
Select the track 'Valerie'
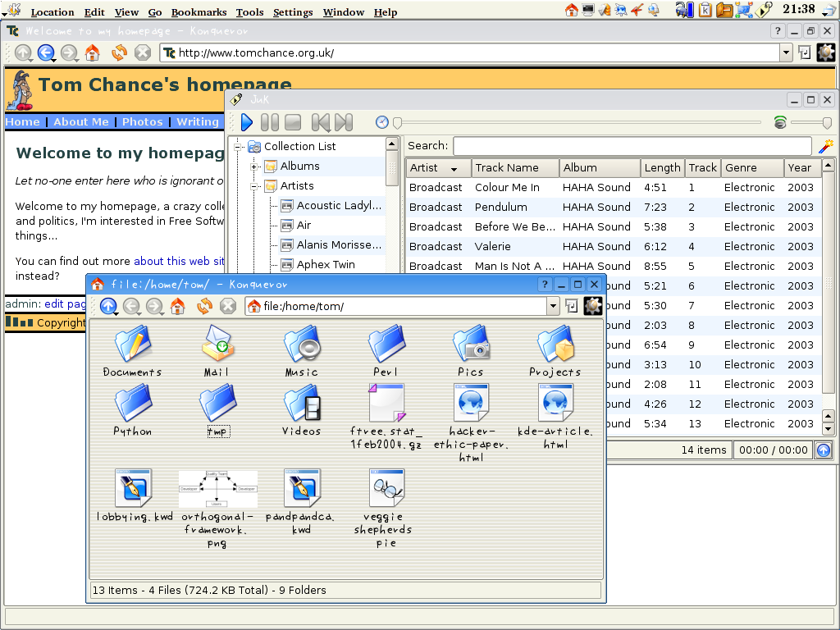(x=493, y=246)
